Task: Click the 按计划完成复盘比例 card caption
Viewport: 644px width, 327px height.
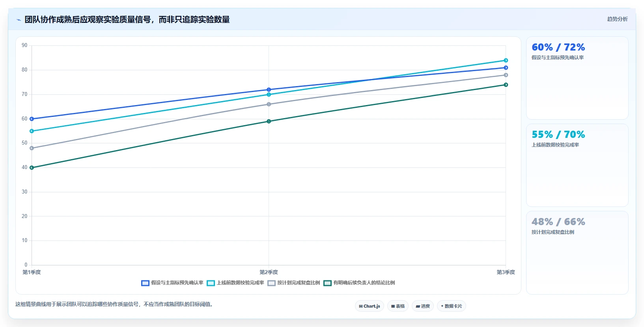Action: click(553, 232)
